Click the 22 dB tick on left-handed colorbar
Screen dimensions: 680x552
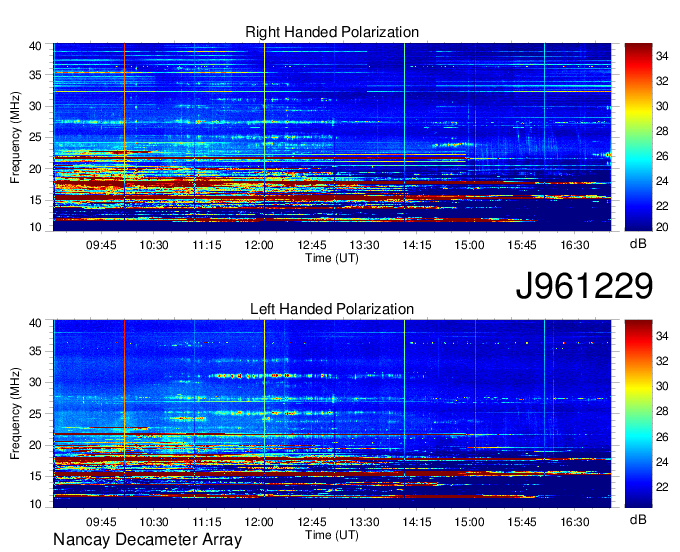click(x=662, y=487)
